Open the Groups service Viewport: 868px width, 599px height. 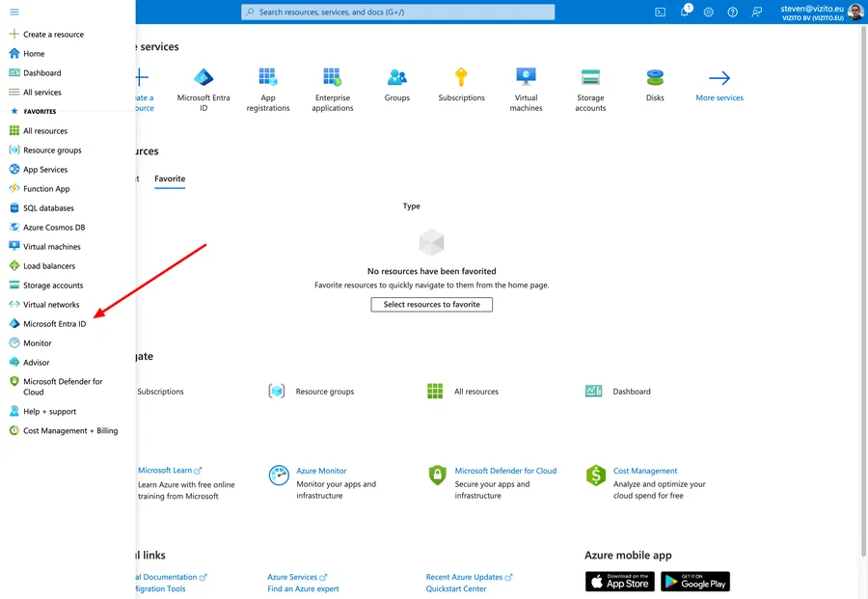coord(396,85)
